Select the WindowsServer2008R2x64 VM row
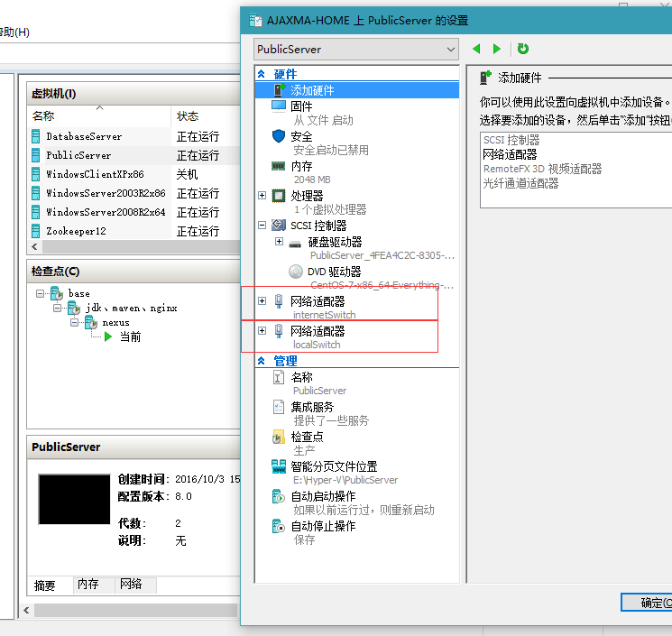This screenshot has height=636, width=672. (x=135, y=212)
